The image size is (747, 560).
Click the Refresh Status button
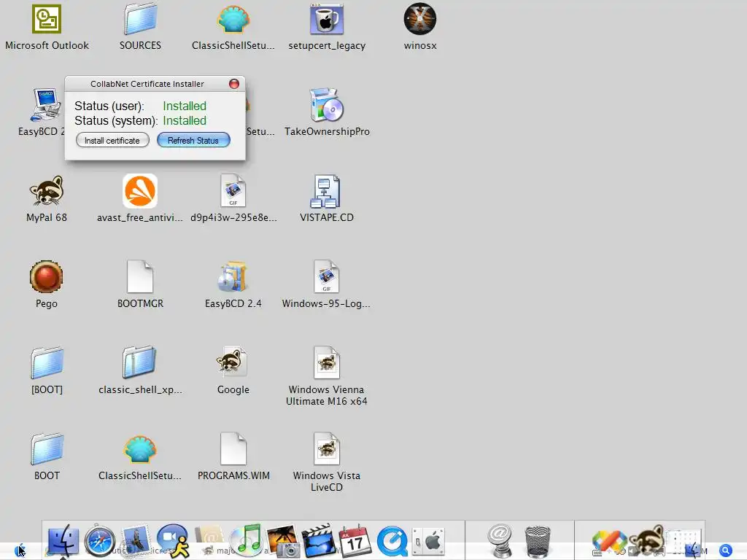(x=193, y=141)
